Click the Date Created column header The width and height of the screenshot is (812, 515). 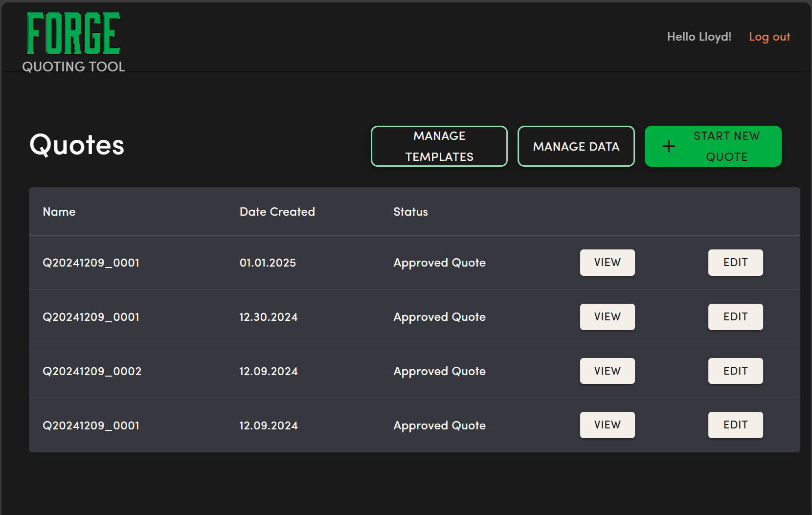[277, 212]
